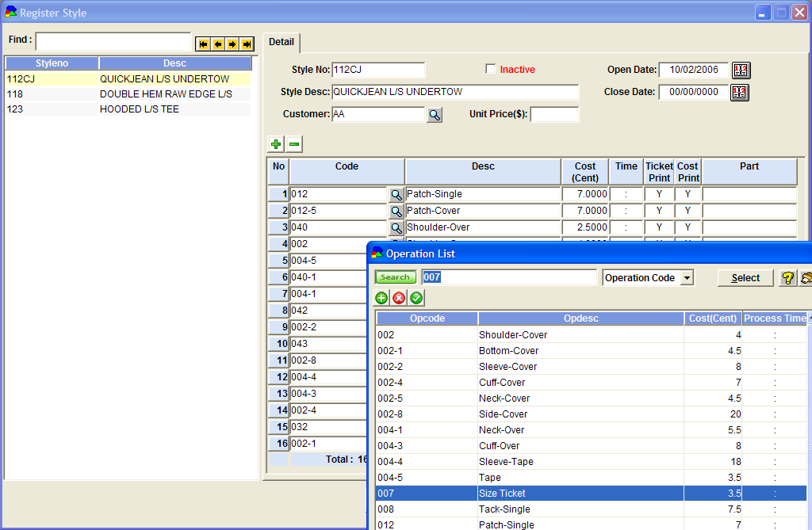Sort by Desc column header in style list

[x=175, y=63]
